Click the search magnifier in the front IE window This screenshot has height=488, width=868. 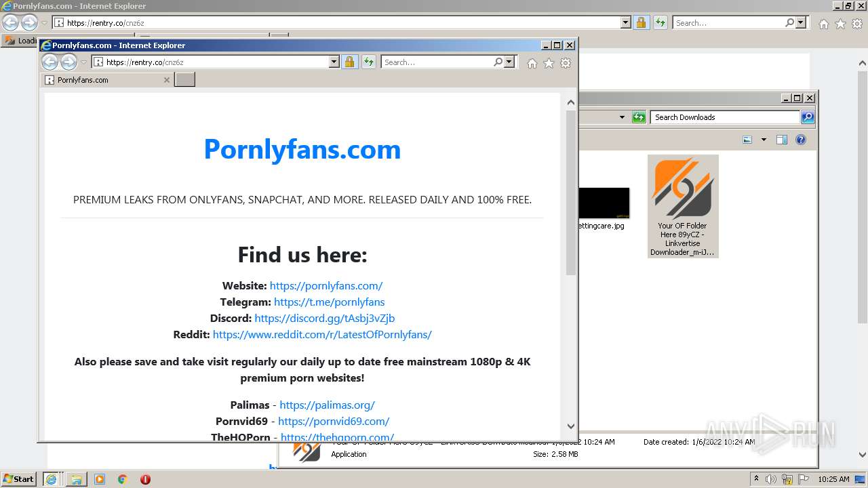click(498, 62)
